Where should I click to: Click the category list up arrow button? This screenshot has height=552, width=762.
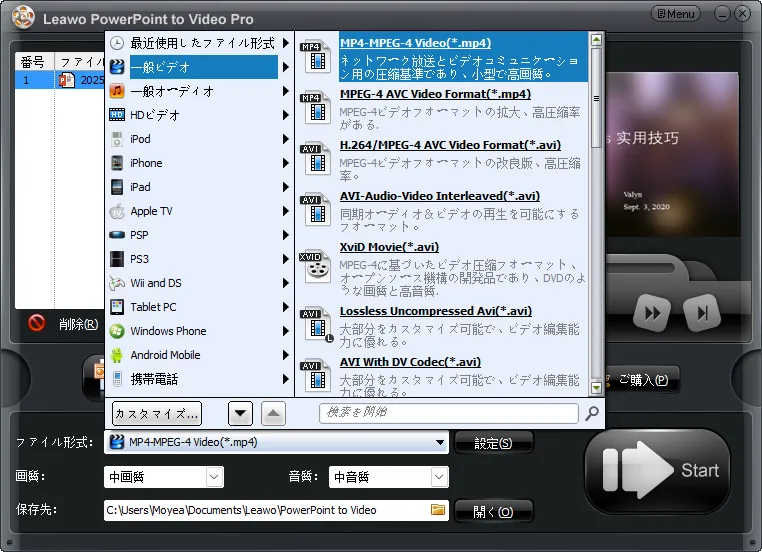click(x=273, y=414)
